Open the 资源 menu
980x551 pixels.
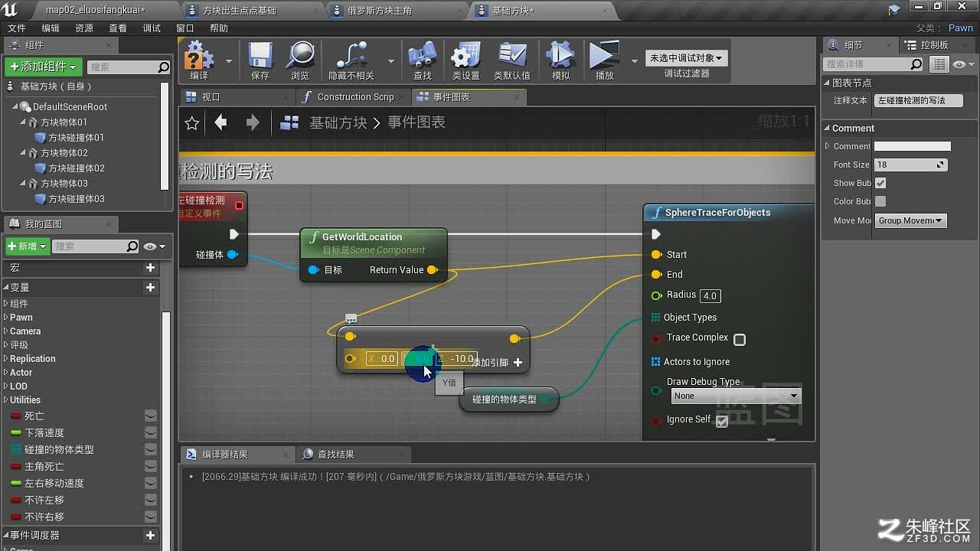[84, 28]
